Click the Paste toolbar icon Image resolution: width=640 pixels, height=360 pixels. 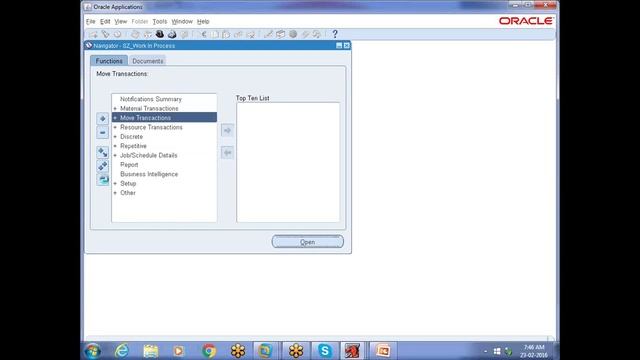[x=226, y=34]
